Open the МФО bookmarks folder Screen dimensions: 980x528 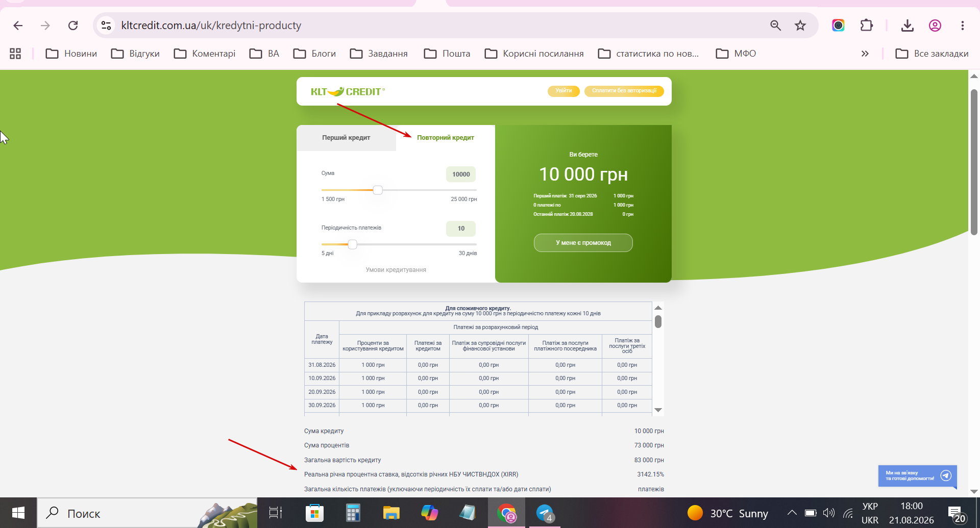736,54
